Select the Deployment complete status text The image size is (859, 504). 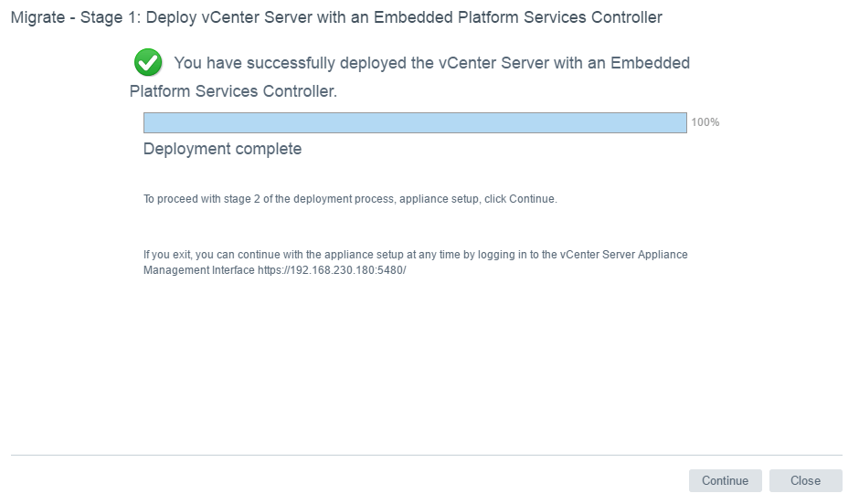coord(222,149)
